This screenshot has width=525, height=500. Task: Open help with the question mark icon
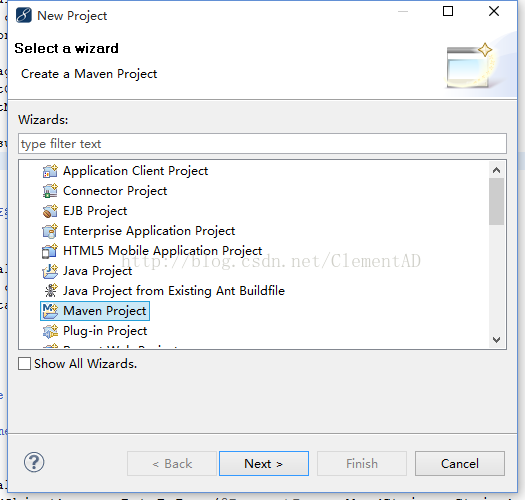(x=34, y=462)
